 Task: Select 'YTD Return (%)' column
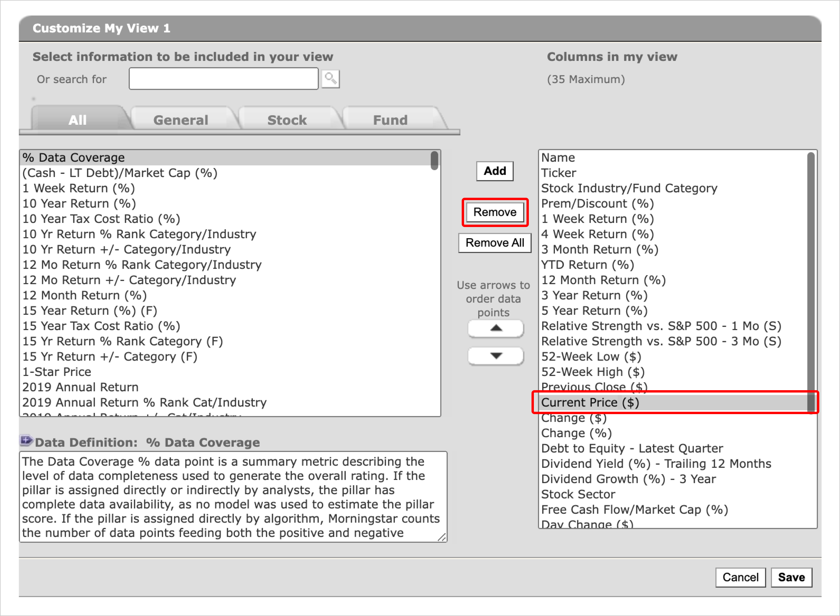pyautogui.click(x=673, y=265)
